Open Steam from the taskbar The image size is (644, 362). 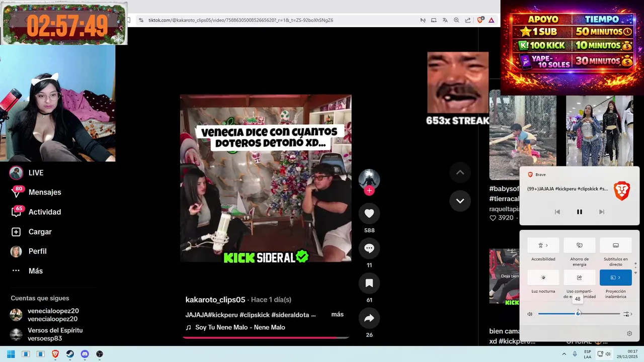point(70,354)
